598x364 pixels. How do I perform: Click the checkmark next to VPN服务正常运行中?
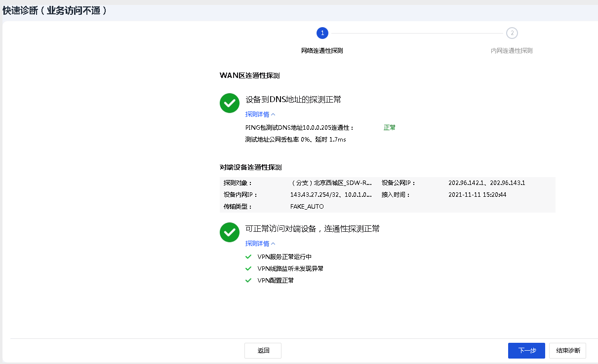(248, 256)
